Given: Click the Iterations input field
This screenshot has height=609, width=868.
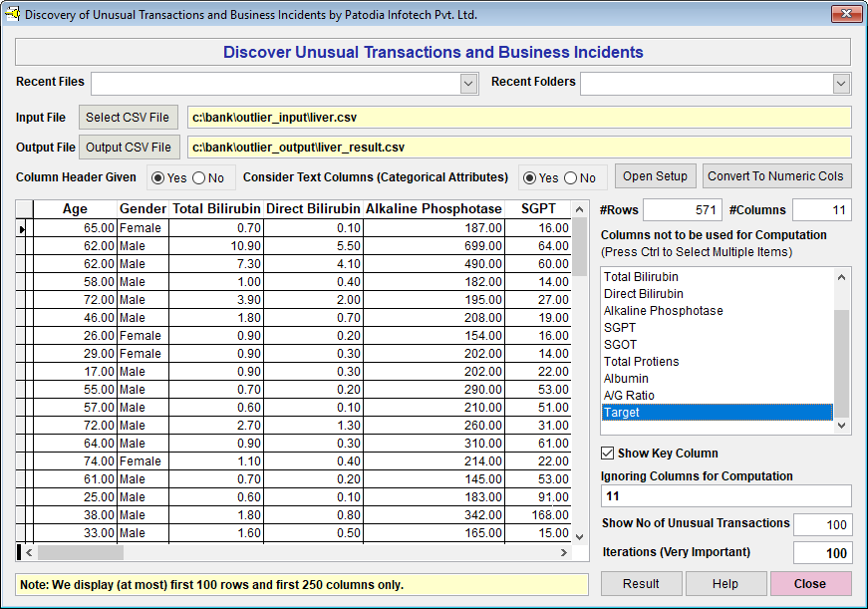Looking at the screenshot, I should tap(822, 553).
